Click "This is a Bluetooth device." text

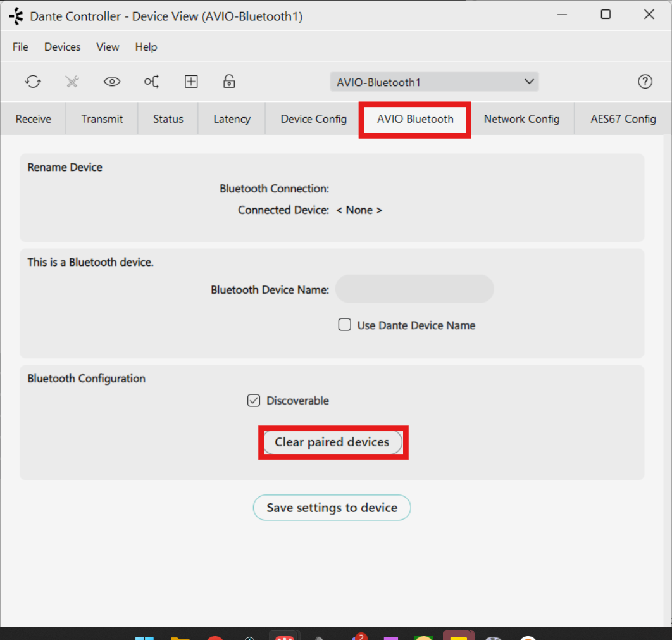pos(90,262)
